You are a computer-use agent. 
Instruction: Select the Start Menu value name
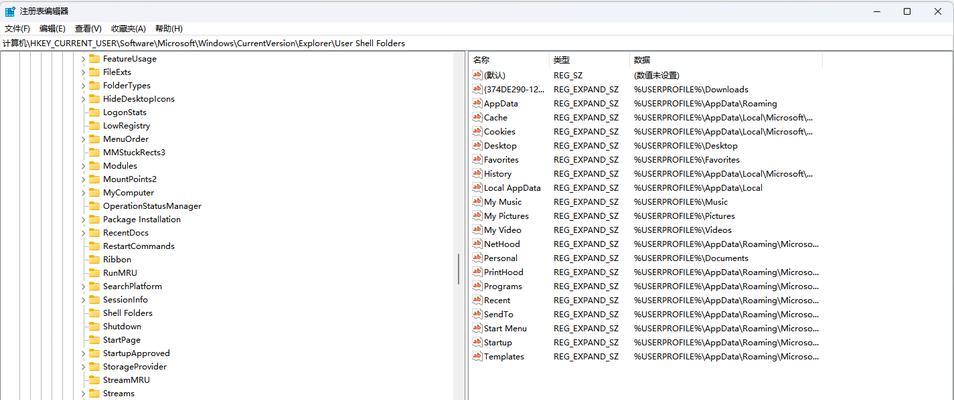click(x=505, y=328)
